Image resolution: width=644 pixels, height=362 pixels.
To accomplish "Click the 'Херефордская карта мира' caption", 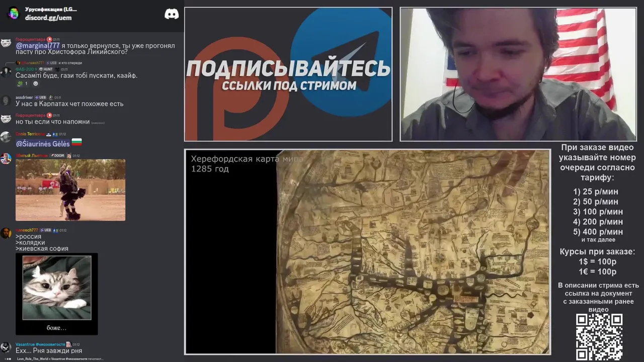I will click(247, 159).
